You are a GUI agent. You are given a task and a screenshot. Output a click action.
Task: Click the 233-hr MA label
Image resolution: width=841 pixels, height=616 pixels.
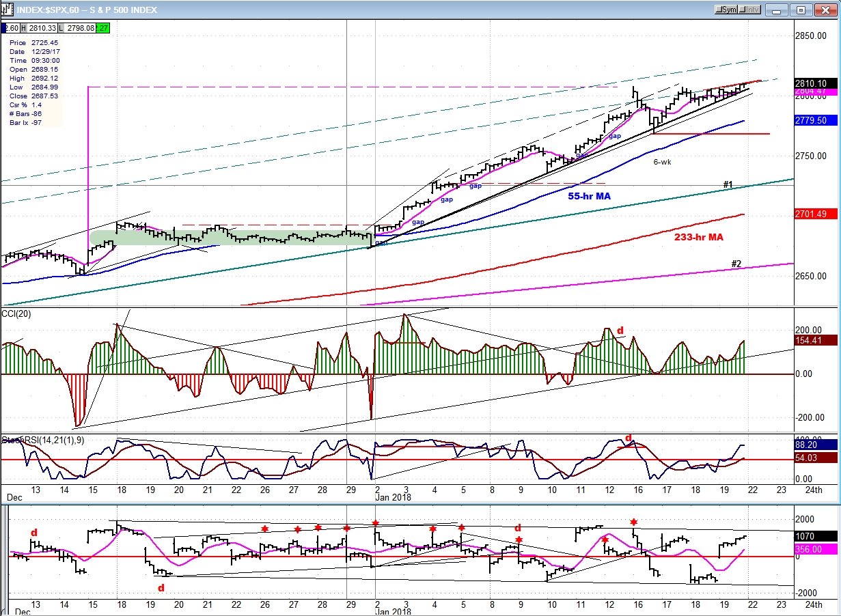(698, 237)
